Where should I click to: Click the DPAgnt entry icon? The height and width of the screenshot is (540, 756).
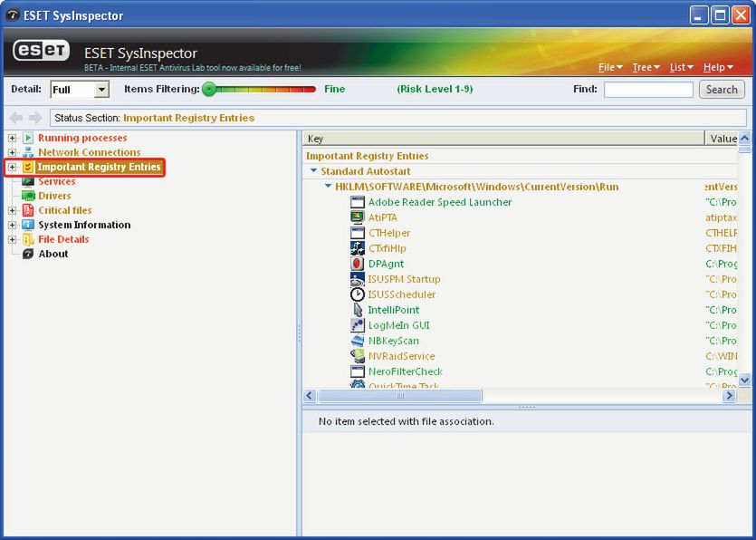tap(358, 264)
